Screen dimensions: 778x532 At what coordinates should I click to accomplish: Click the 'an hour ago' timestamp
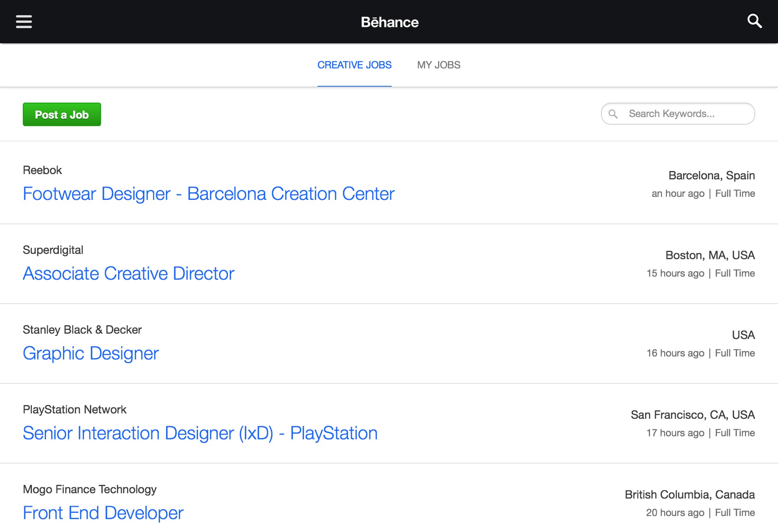(x=678, y=193)
